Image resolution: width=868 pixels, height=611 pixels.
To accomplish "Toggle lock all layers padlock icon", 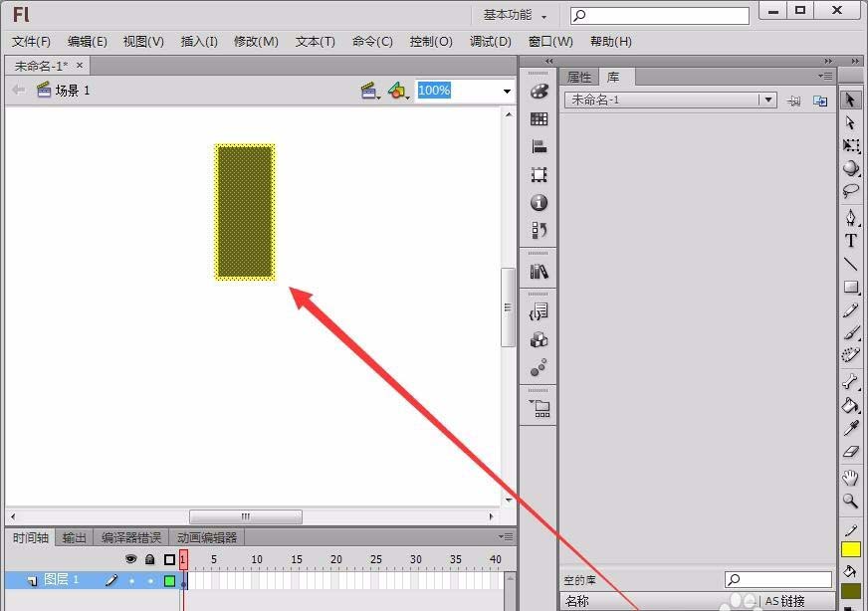I will click(x=149, y=559).
